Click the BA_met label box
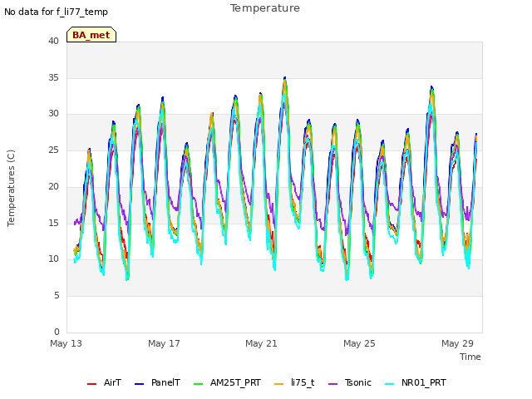 [91, 35]
